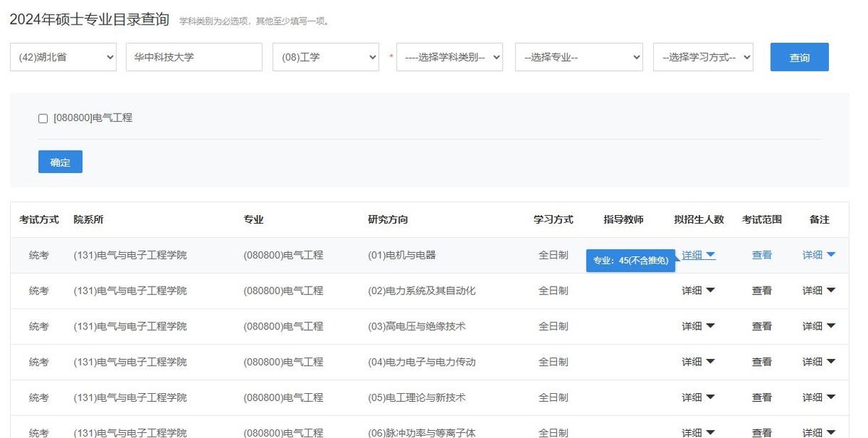The image size is (868, 438).
Task: Open the 选择学习方式 dropdown
Action: coord(702,57)
